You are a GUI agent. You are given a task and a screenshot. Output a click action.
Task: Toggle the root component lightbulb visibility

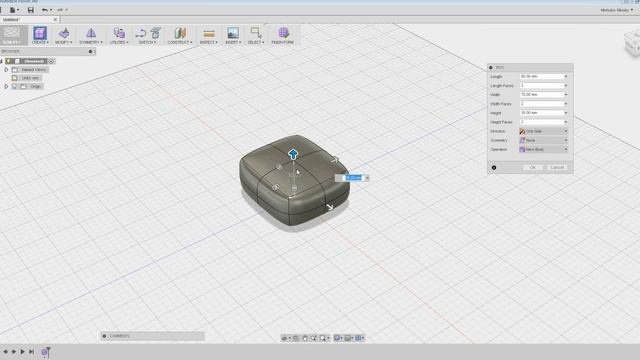[x=9, y=61]
